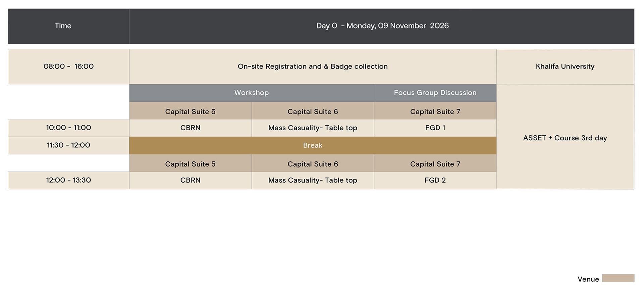
Task: Select the ASSET + Course 3rd day cell
Action: 565,138
